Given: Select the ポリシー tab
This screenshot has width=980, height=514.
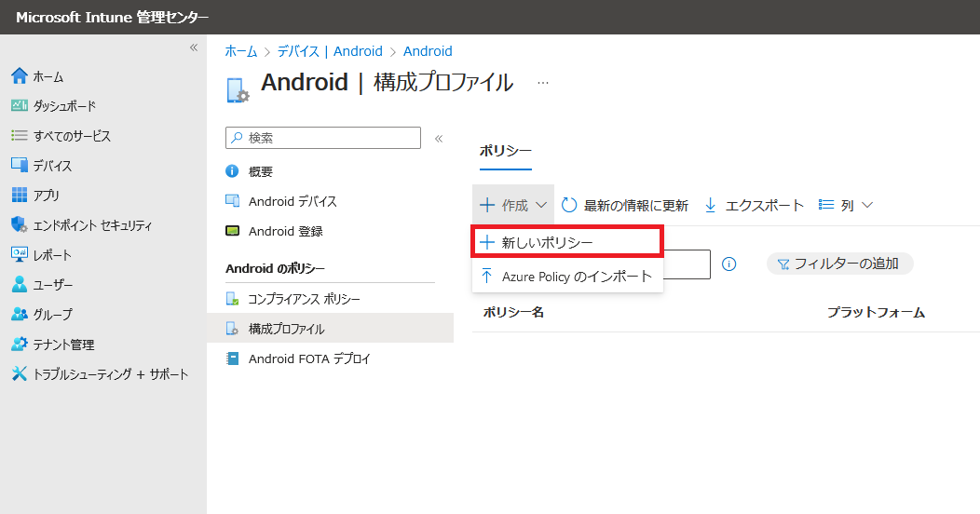Looking at the screenshot, I should tap(506, 151).
